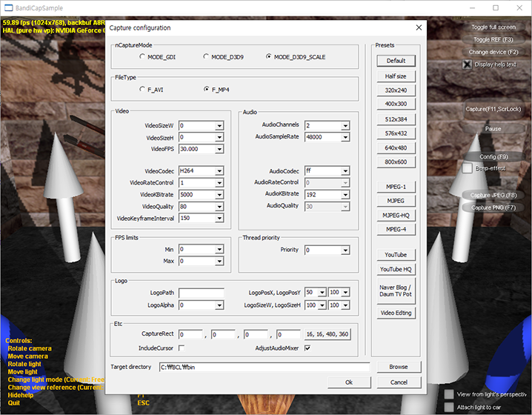Click Capture JPEG (F8) button
This screenshot has height=415, width=532.
pos(493,195)
